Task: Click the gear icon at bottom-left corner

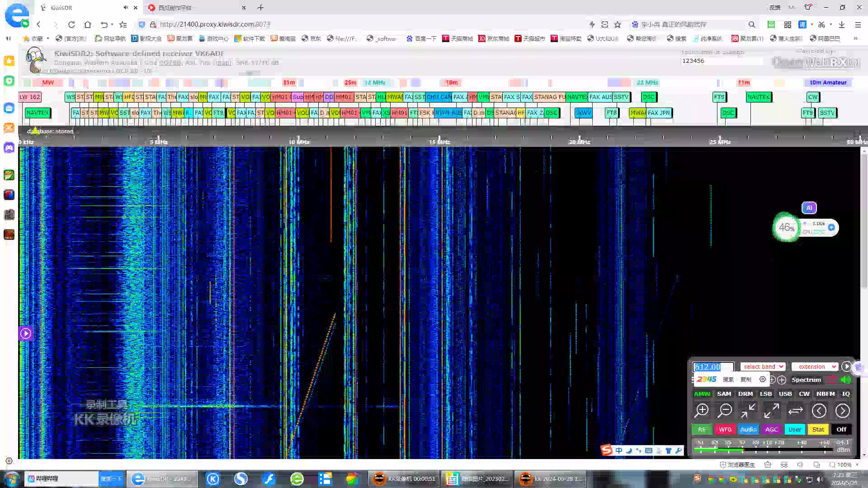Action: [9, 461]
